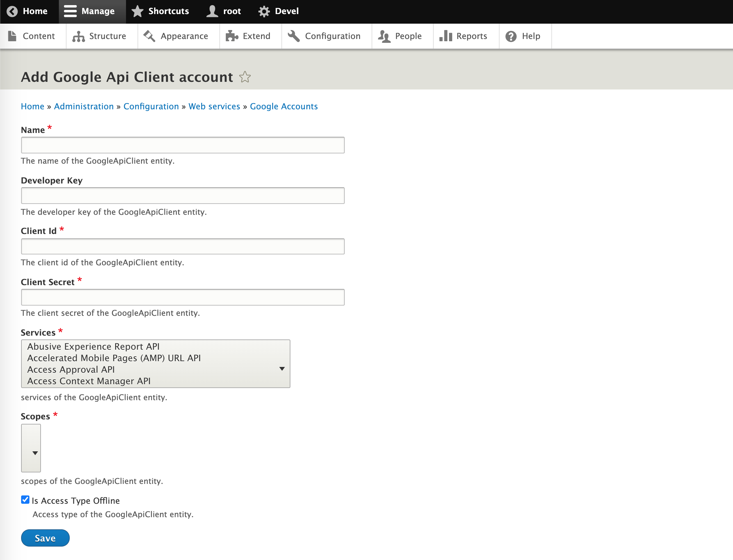733x560 pixels.
Task: Expand the Services list dropdown arrow
Action: [282, 369]
